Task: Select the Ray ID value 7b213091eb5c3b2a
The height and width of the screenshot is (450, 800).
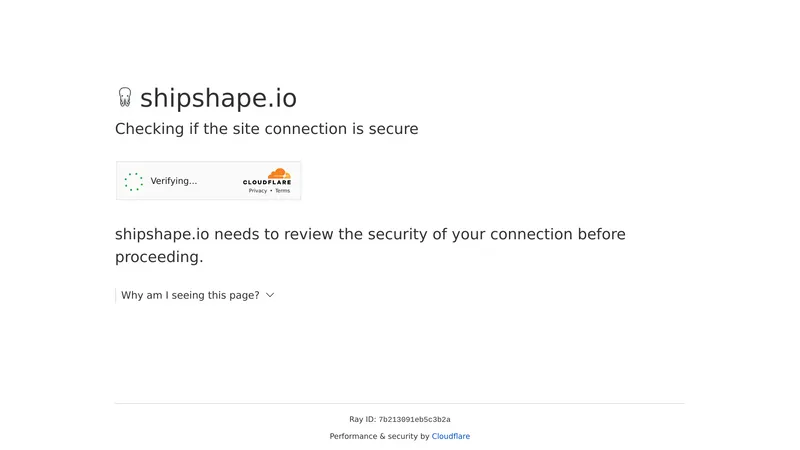Action: pyautogui.click(x=414, y=419)
